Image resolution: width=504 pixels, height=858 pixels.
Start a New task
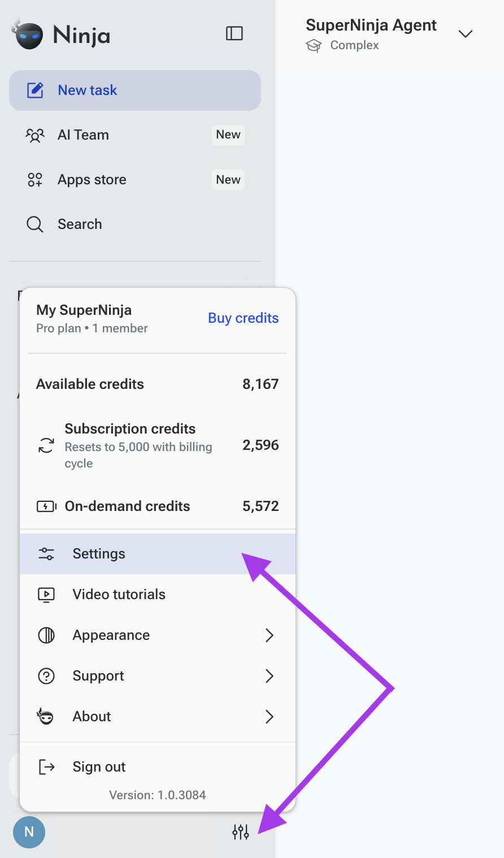135,90
